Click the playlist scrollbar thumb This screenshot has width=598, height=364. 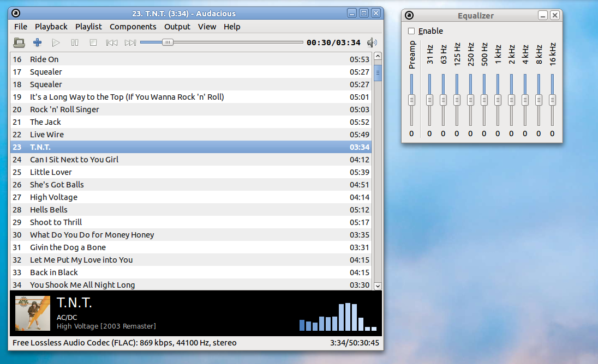coord(378,73)
